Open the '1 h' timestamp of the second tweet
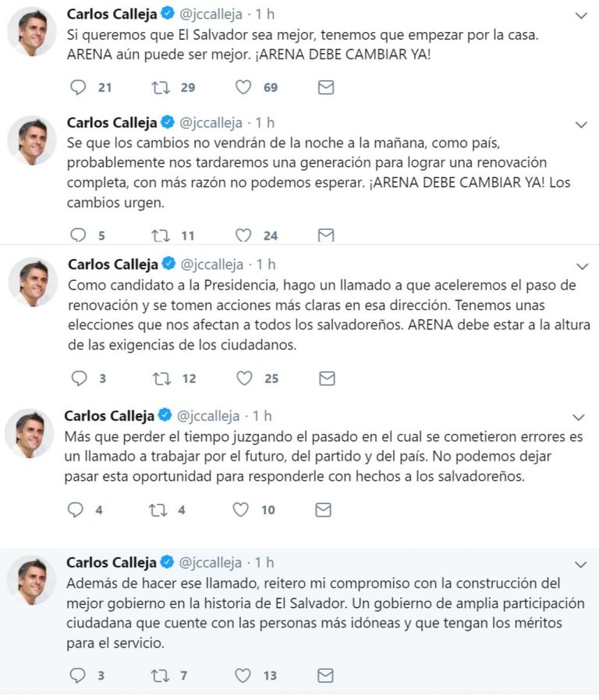This screenshot has width=599, height=700. click(x=265, y=123)
